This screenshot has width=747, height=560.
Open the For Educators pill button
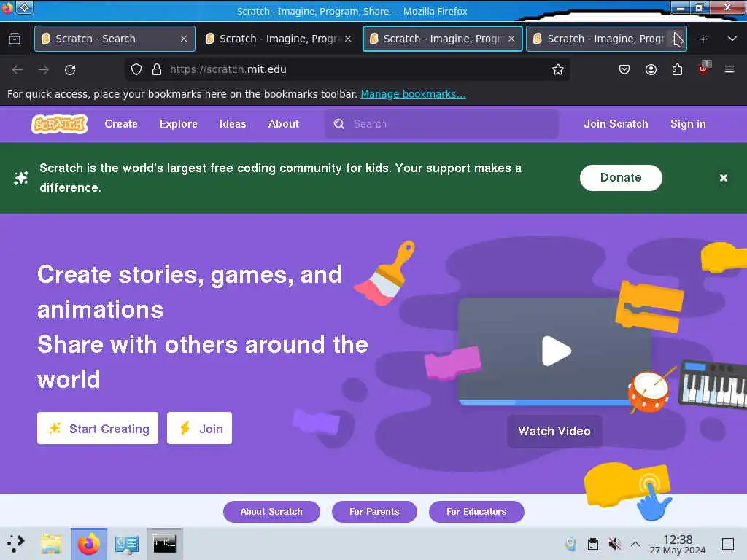476,511
